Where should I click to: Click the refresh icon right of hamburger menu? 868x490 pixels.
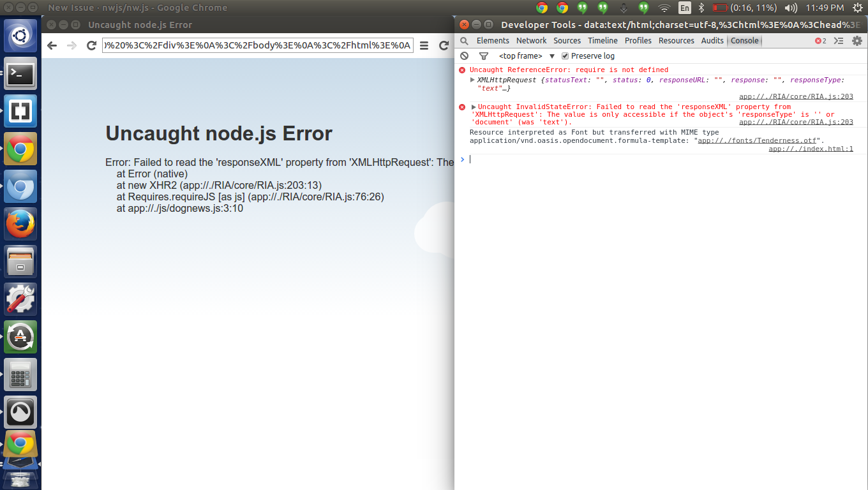[x=444, y=46]
